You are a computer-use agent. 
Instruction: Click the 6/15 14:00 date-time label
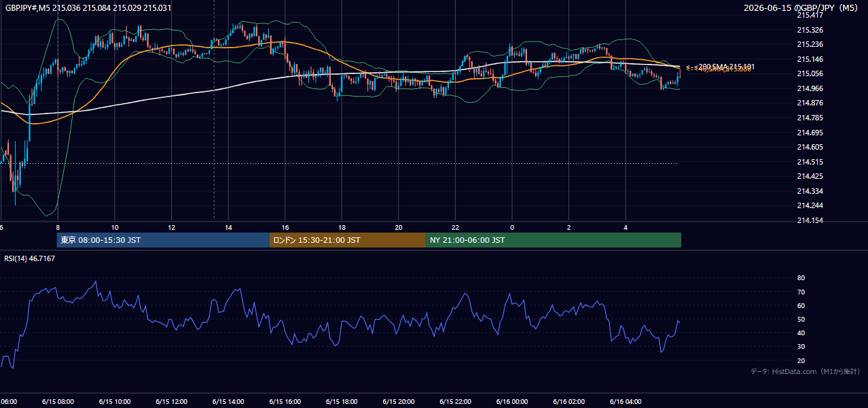coord(228,402)
